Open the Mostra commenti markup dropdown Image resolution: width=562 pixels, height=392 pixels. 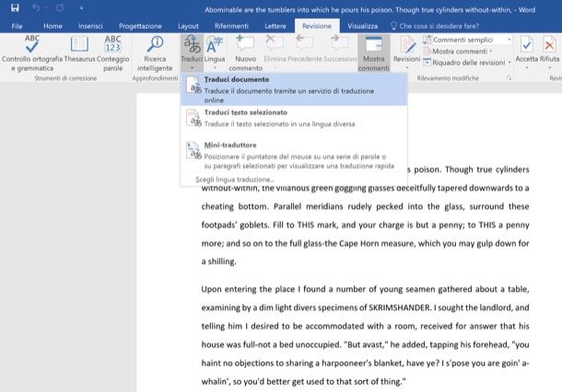[459, 52]
